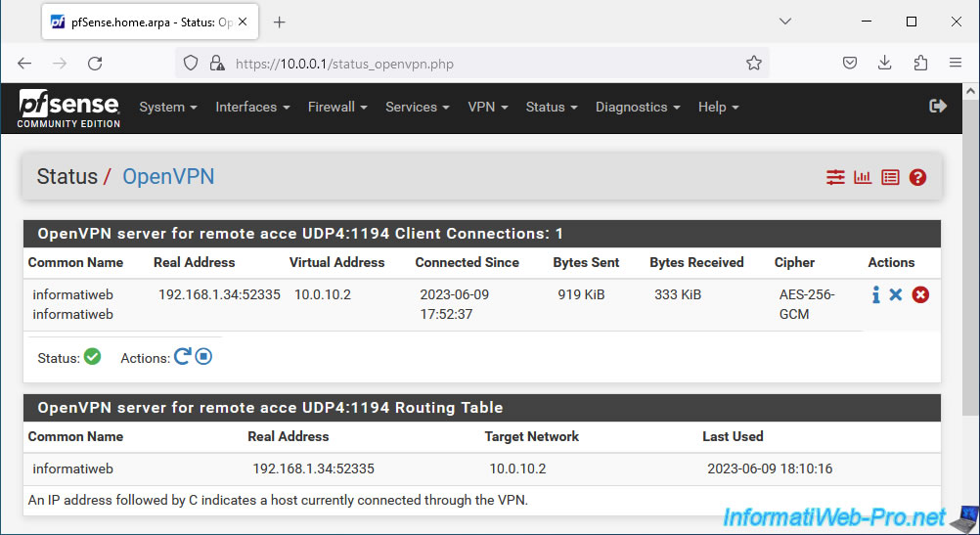The width and height of the screenshot is (980, 535).
Task: Click the Bytes Sent value 919 KiB
Action: [581, 294]
